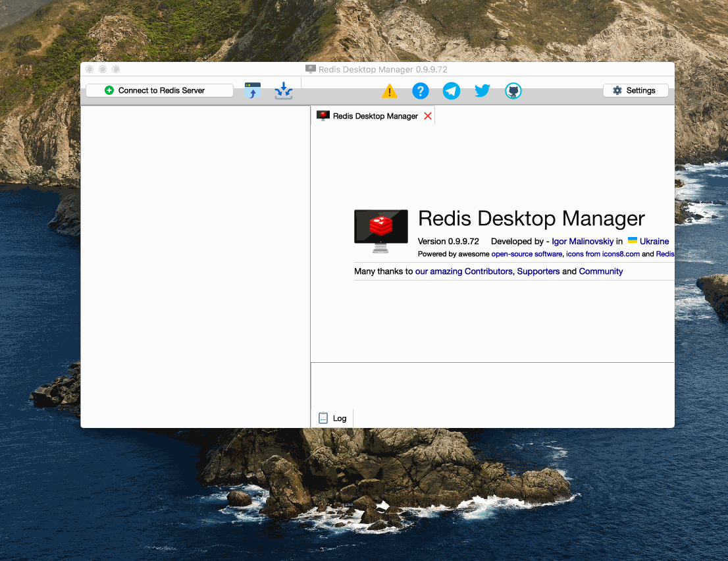Visit icons from icons8.com link
The width and height of the screenshot is (728, 561).
(x=603, y=254)
